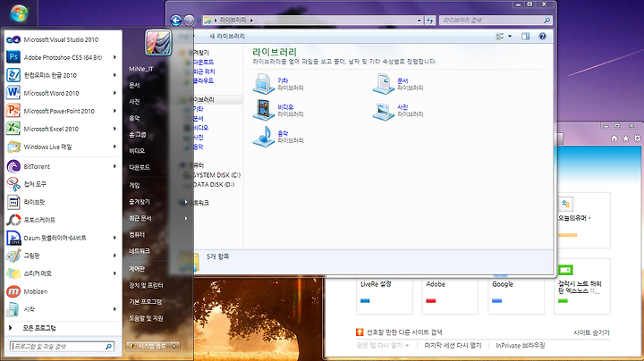
Task: Click the user account picture in Start menu
Action: point(158,43)
